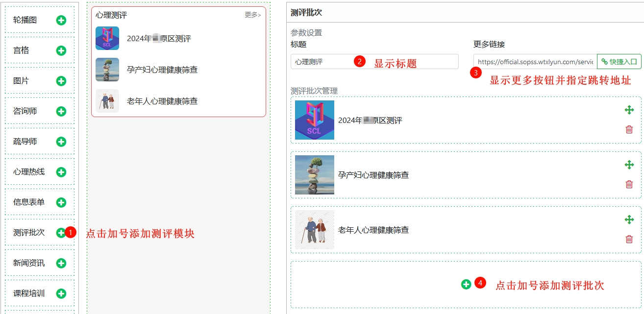This screenshot has height=314, width=644.
Task: Add 新闻资讯 module with plus icon
Action: (x=61, y=263)
